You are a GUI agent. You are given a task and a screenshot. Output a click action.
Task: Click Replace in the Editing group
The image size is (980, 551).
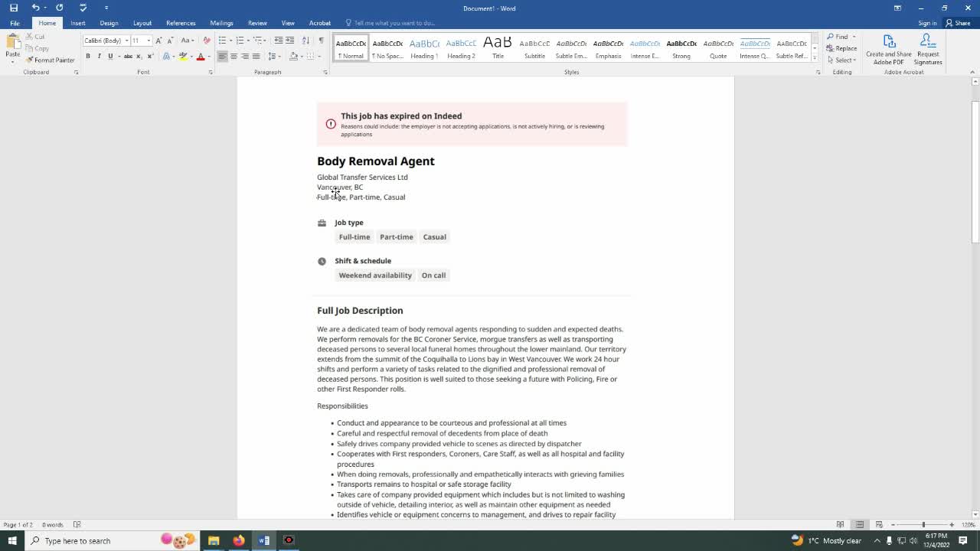click(841, 48)
